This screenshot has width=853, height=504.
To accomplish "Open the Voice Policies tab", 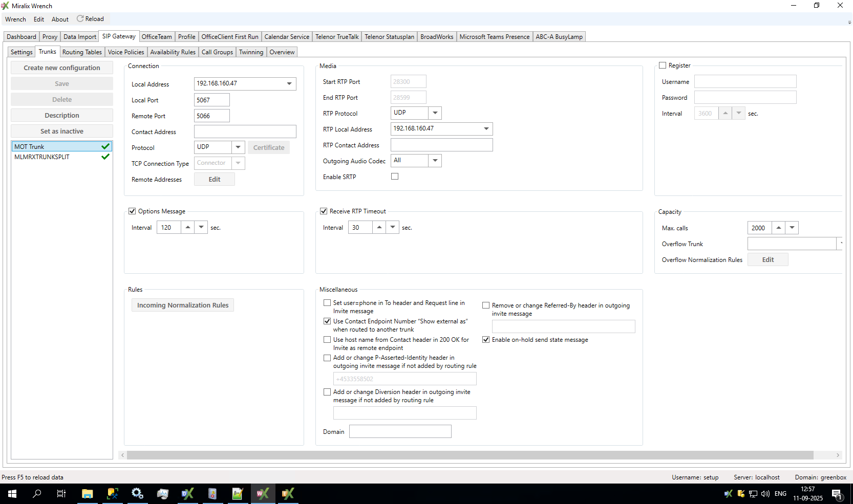I will 126,52.
